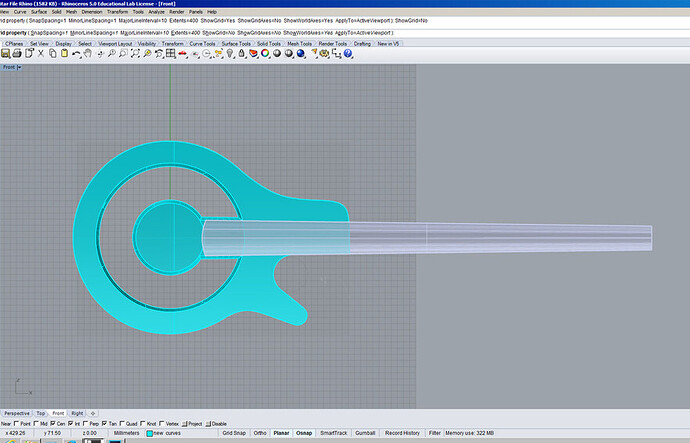
Task: Enable the Point osnap checkbox
Action: (x=16, y=424)
